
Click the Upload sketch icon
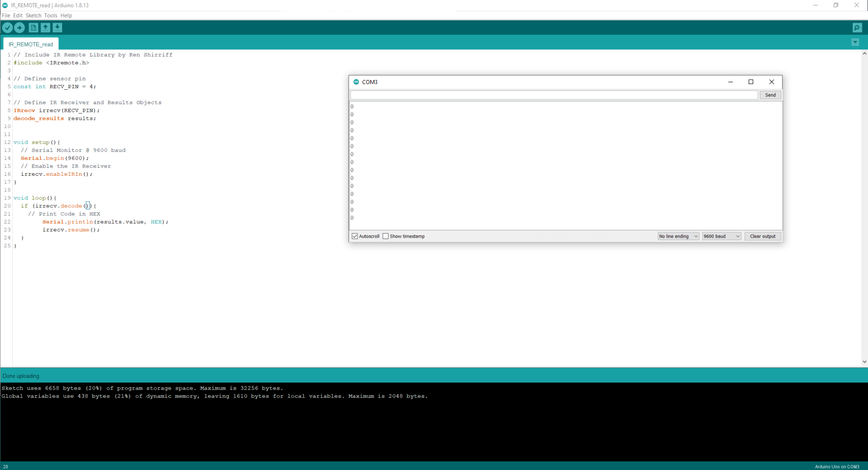point(19,28)
